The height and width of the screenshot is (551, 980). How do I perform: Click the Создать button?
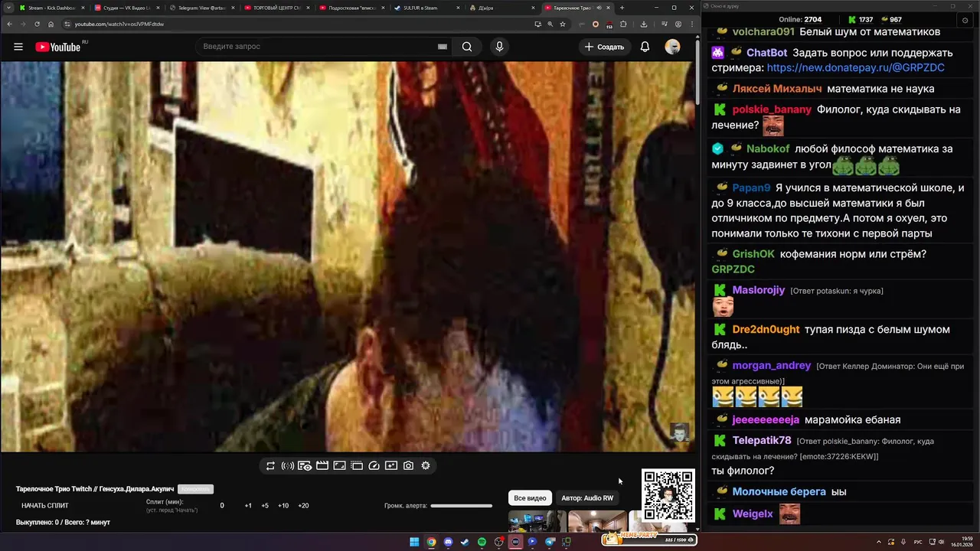pos(604,47)
